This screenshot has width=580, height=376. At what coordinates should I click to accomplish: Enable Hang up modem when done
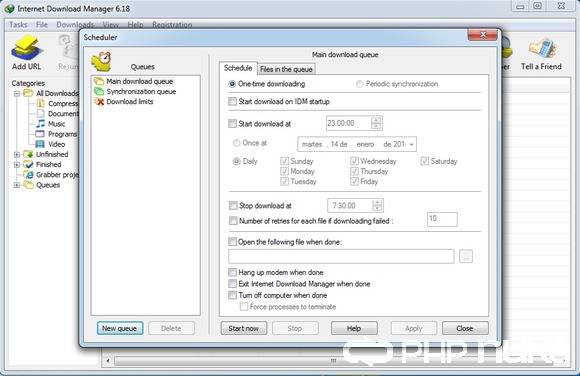232,272
